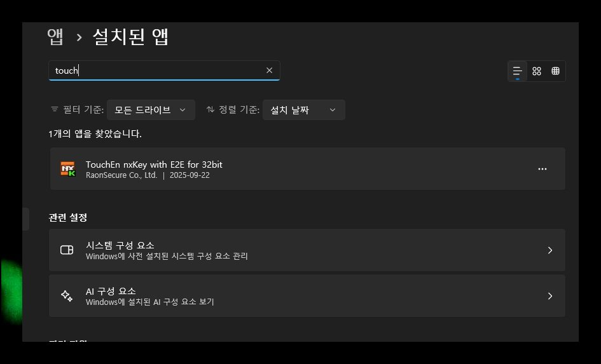Click the AI 구성 요소 sparkle icon
This screenshot has width=601, height=364.
point(67,296)
